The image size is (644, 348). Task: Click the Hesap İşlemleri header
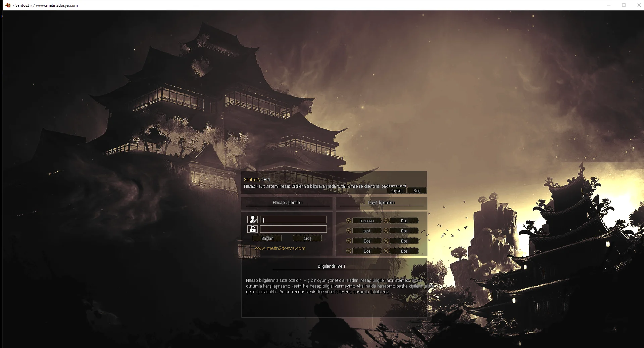tap(288, 202)
